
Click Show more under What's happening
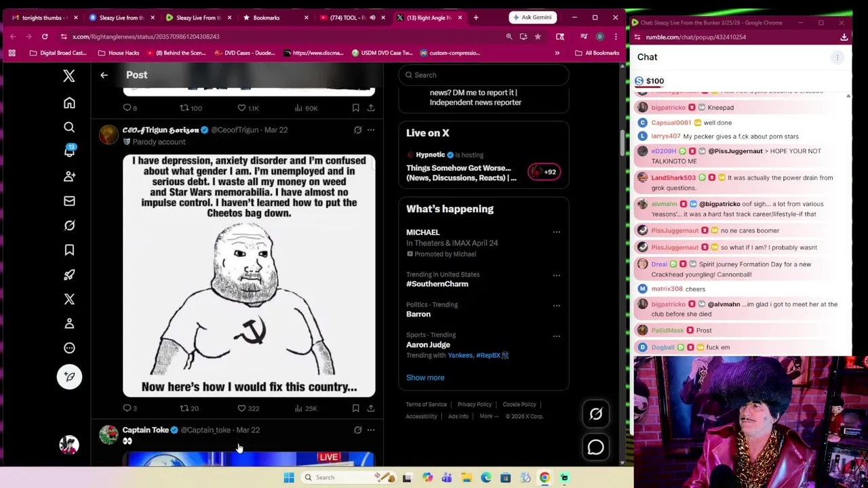click(x=425, y=378)
